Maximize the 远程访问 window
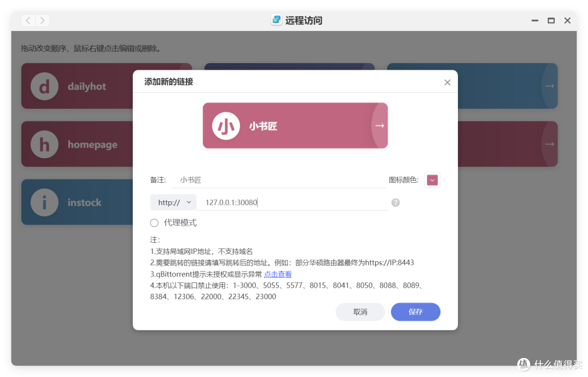 [551, 21]
